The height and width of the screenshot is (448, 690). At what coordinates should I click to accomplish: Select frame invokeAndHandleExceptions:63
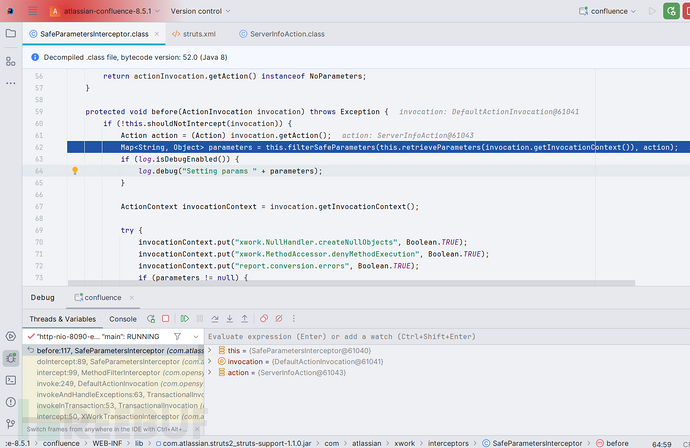(114, 394)
